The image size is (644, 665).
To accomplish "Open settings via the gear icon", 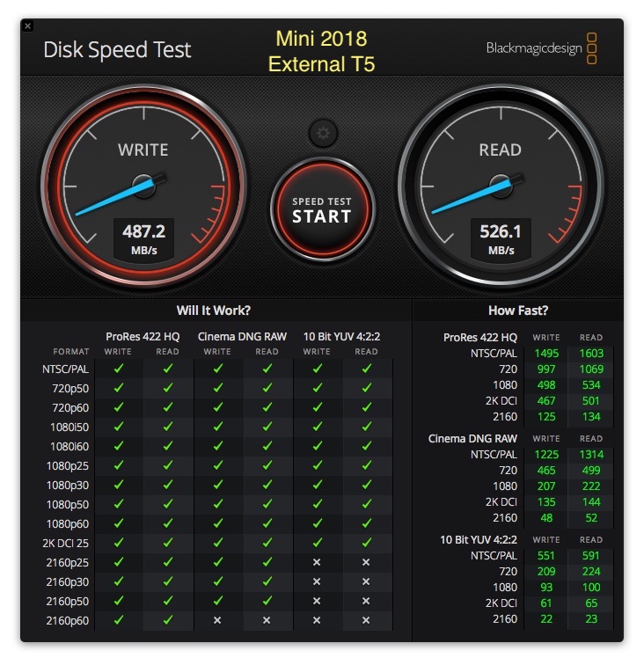I will pyautogui.click(x=323, y=133).
